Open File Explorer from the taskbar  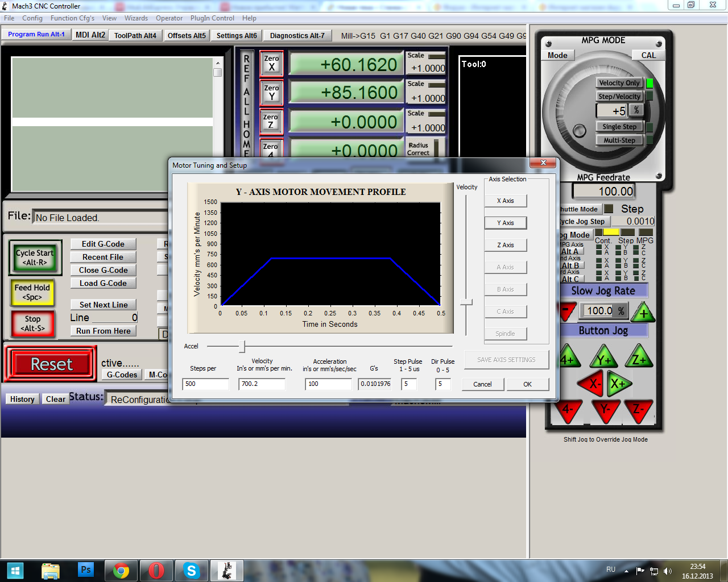tap(51, 570)
